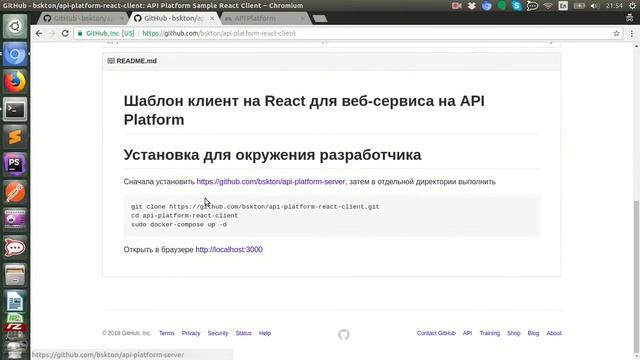Click the clock showing 21:54
This screenshot has width=640, height=360.
coord(614,6)
